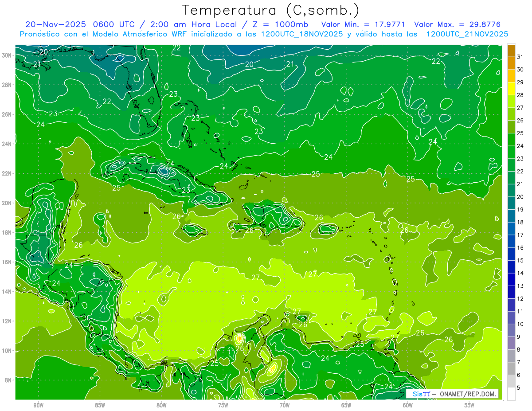Image resolution: width=532 pixels, height=411 pixels.
Task: Click the 8N latitude axis label
Action: pos(8,380)
